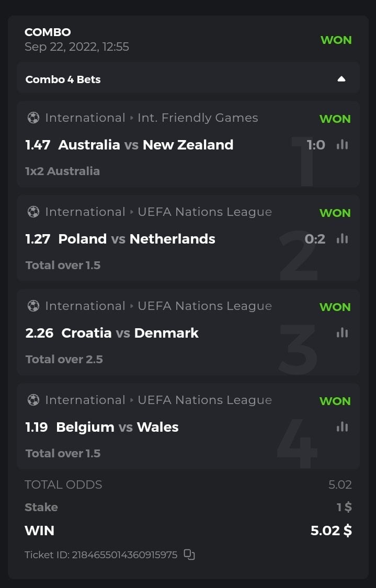Click soccer ball icon above Croatia vs Denmark
Image resolution: width=376 pixels, height=588 pixels.
[x=33, y=306]
